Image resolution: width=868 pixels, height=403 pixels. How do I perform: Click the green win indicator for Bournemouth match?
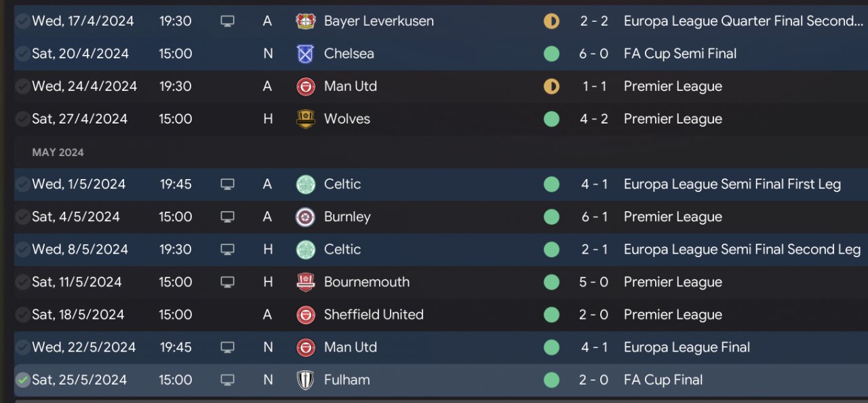[x=551, y=282]
